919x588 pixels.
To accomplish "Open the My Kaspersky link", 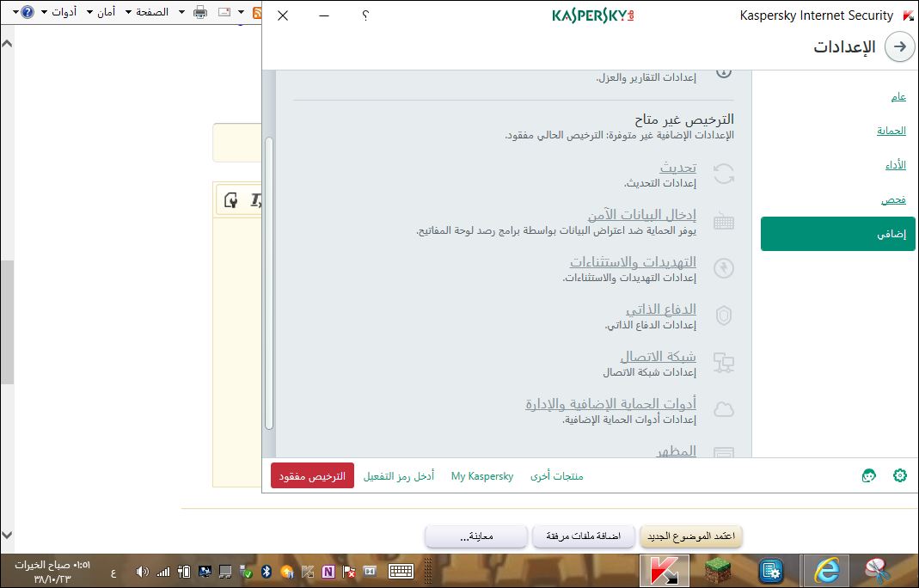I will point(482,476).
